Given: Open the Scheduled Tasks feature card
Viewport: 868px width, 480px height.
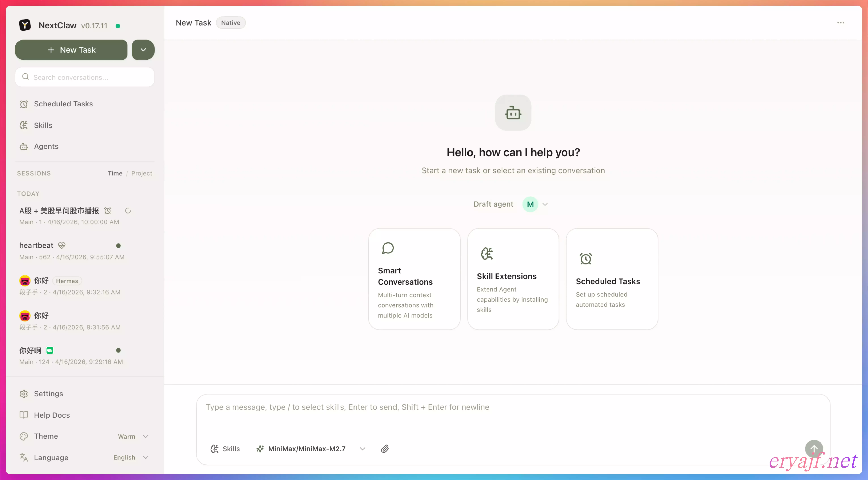Looking at the screenshot, I should coord(612,279).
